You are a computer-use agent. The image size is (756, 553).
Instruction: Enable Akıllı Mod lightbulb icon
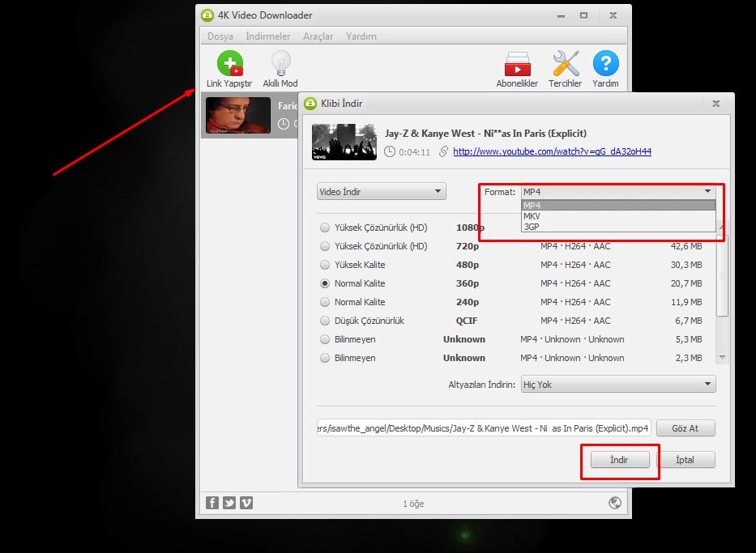pyautogui.click(x=280, y=64)
